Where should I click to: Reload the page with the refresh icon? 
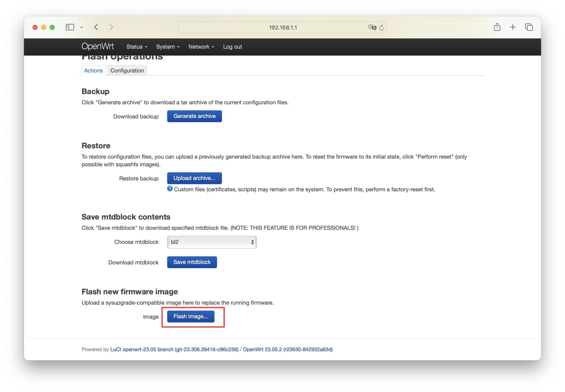(382, 28)
